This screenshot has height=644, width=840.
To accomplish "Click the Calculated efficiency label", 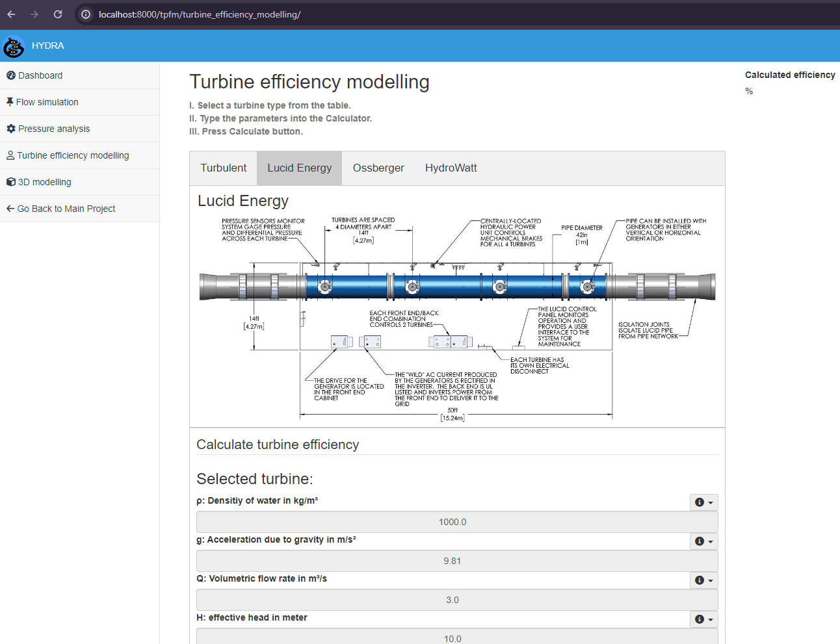I will (790, 75).
